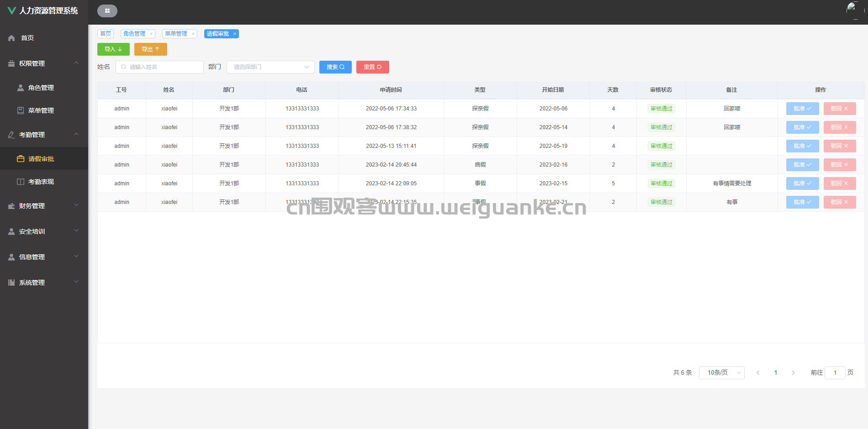This screenshot has width=868, height=429.
Task: Click the user icon beside 信息管理
Action: pos(11,257)
